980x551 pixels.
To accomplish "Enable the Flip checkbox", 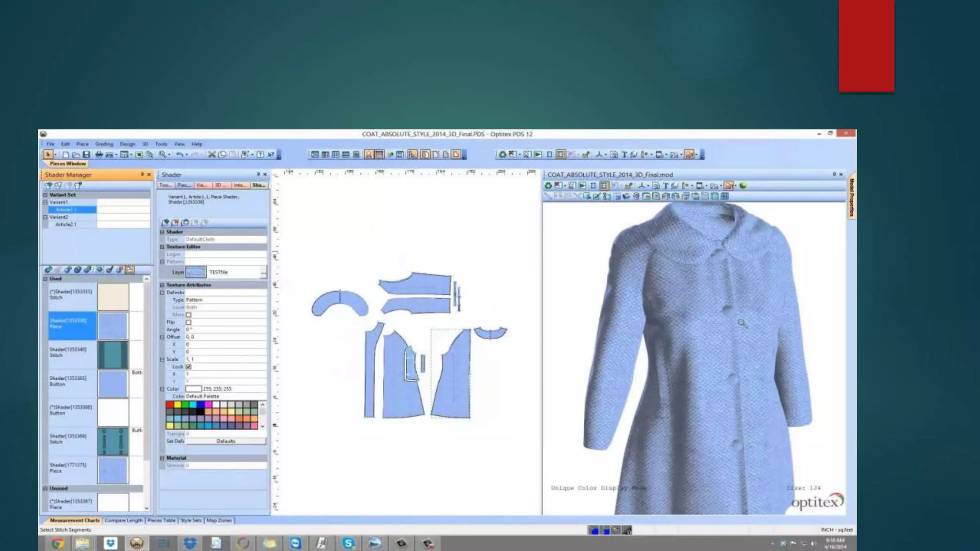I will (x=189, y=322).
